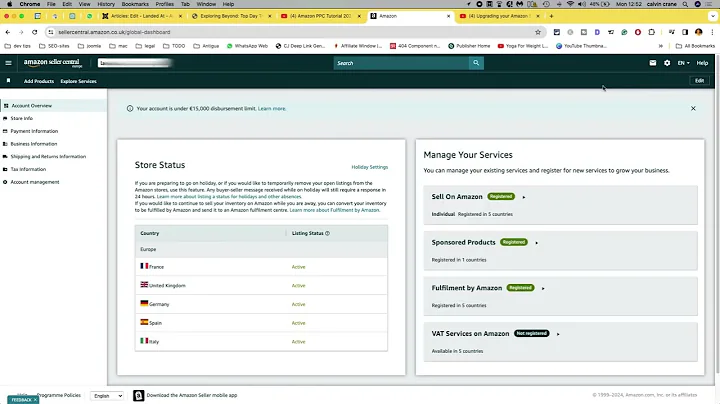Screen dimensions: 720x404
Task: Bookmark this page with the star icon
Action: 538,32
